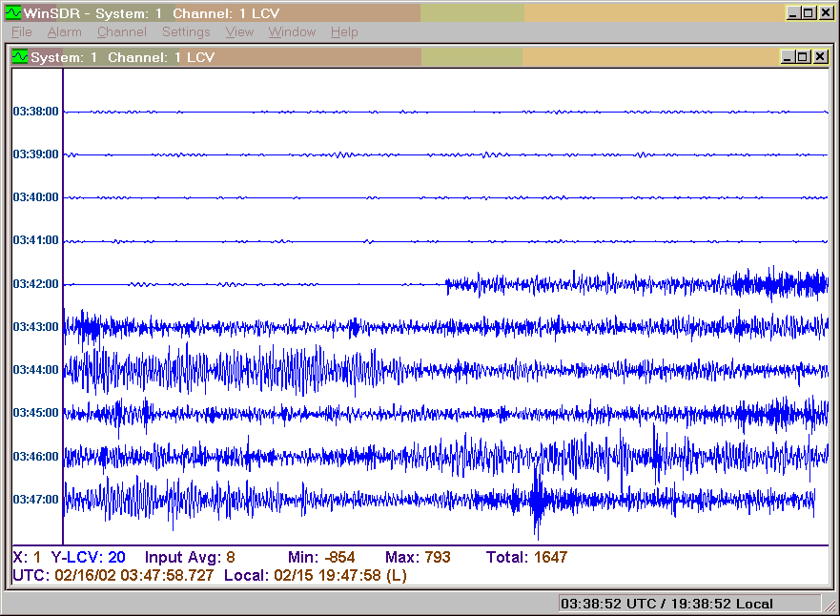Open the Settings menu
840x616 pixels.
[x=186, y=32]
